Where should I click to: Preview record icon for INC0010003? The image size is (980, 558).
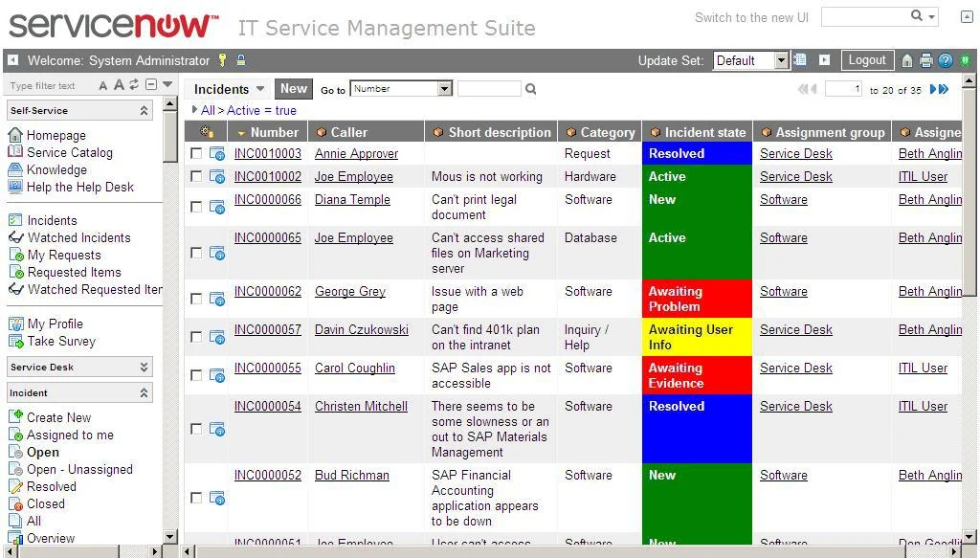click(217, 153)
